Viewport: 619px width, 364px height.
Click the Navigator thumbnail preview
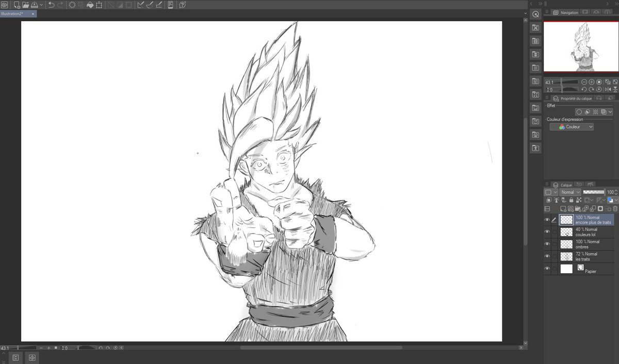(x=581, y=47)
